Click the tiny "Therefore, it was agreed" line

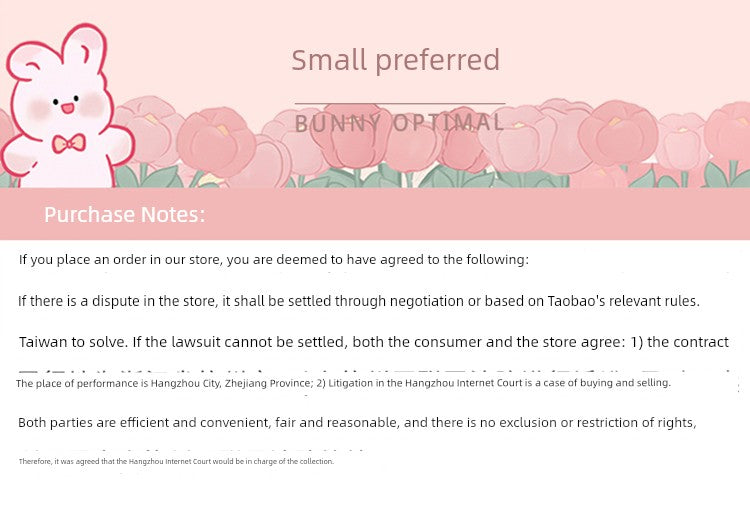click(x=176, y=461)
